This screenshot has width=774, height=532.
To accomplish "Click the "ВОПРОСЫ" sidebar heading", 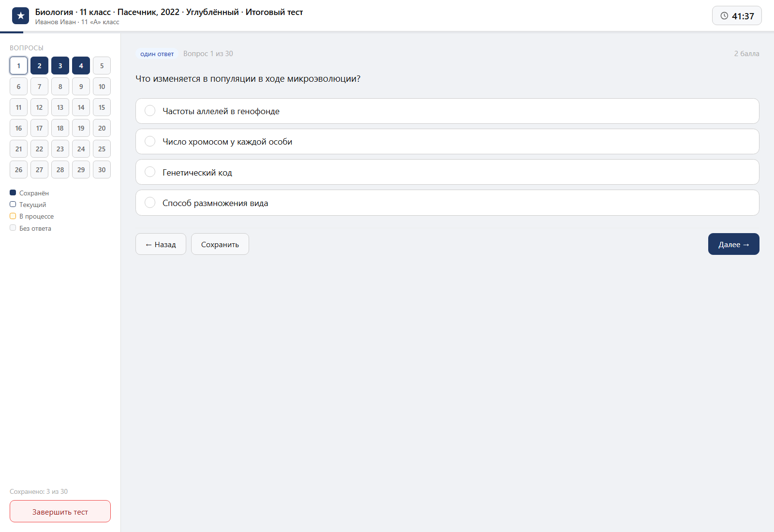I will [27, 48].
